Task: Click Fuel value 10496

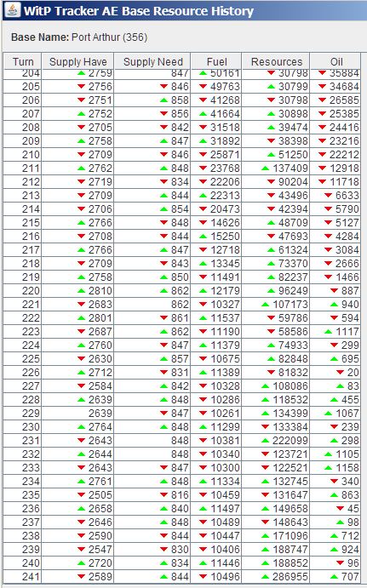Action: (225, 576)
